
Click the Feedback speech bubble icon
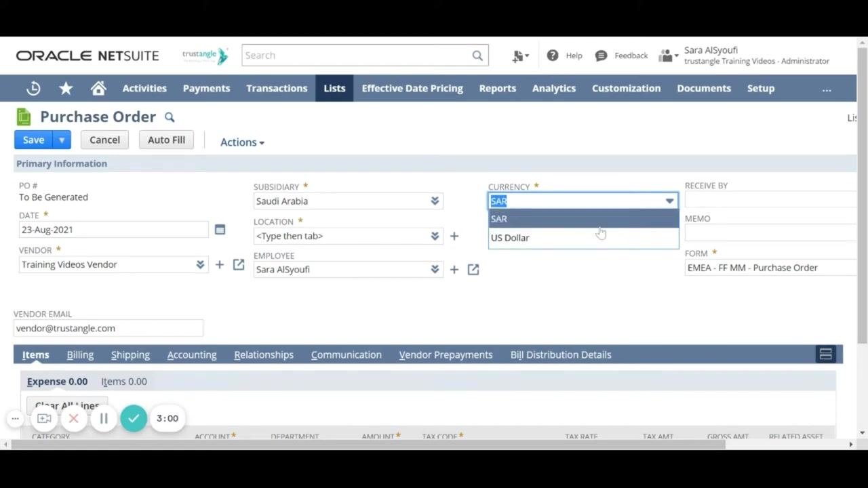pos(601,56)
